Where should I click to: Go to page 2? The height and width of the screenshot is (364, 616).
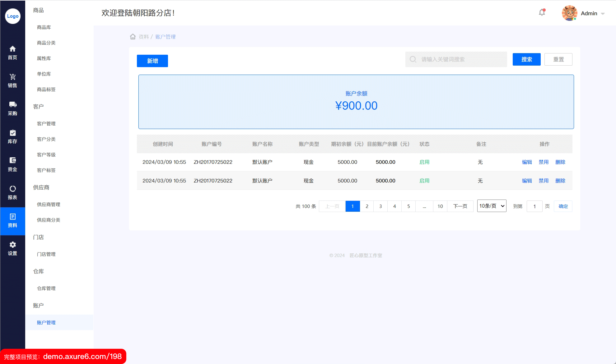367,206
